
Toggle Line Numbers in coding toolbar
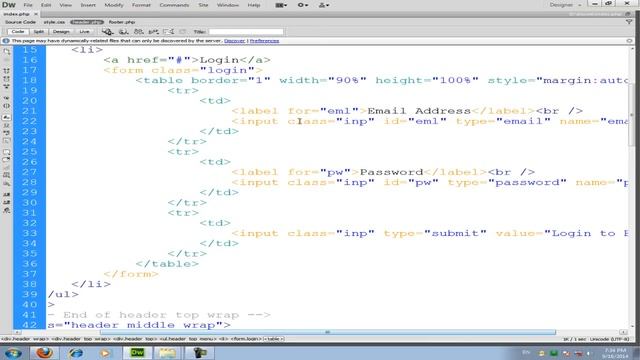coord(7,117)
